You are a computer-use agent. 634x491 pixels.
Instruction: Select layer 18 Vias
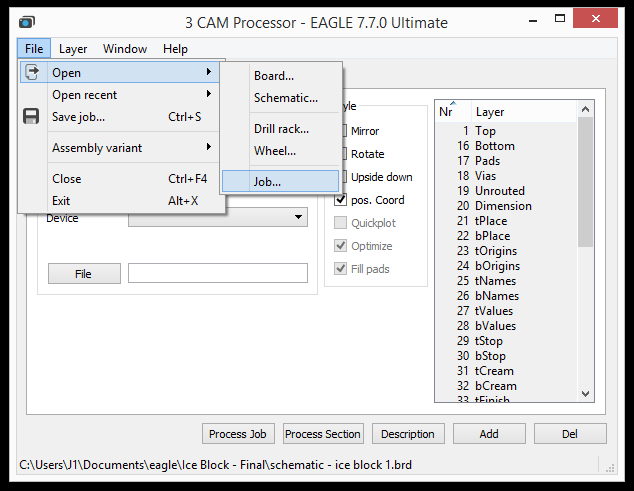click(x=506, y=176)
